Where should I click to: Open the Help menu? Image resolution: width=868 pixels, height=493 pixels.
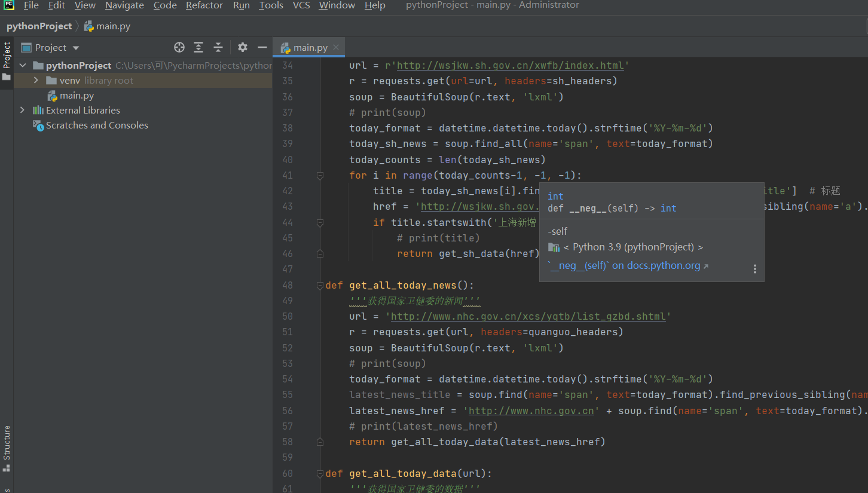coord(375,5)
